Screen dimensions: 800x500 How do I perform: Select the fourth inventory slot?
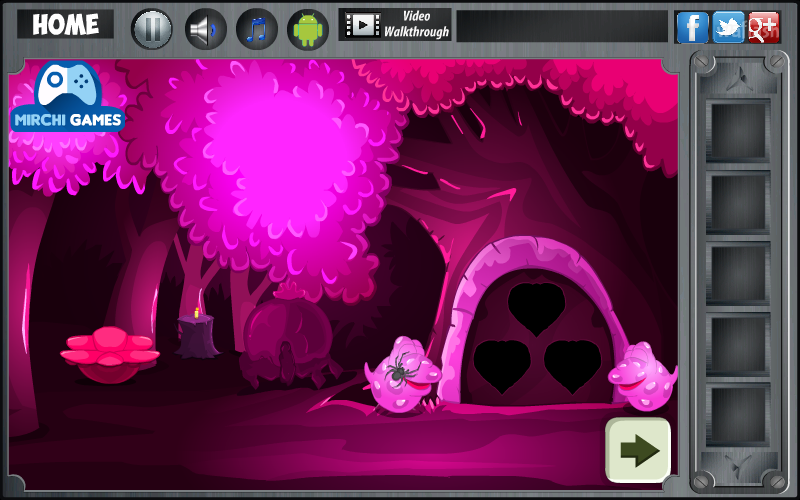tap(738, 345)
